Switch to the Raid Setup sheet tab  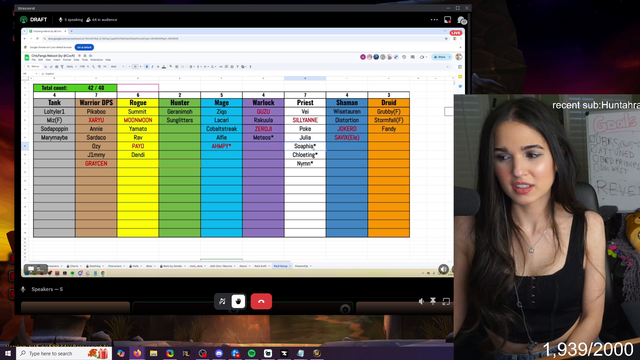281,266
